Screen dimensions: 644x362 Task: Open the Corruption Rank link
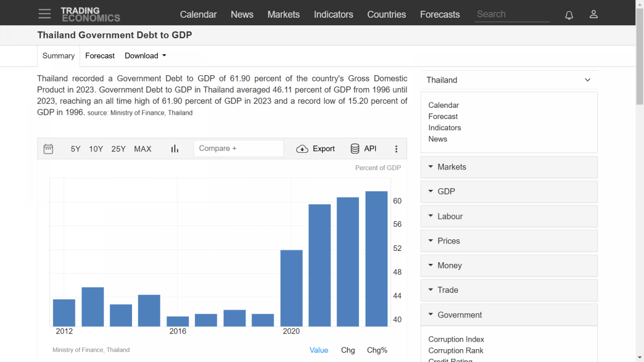coord(456,351)
